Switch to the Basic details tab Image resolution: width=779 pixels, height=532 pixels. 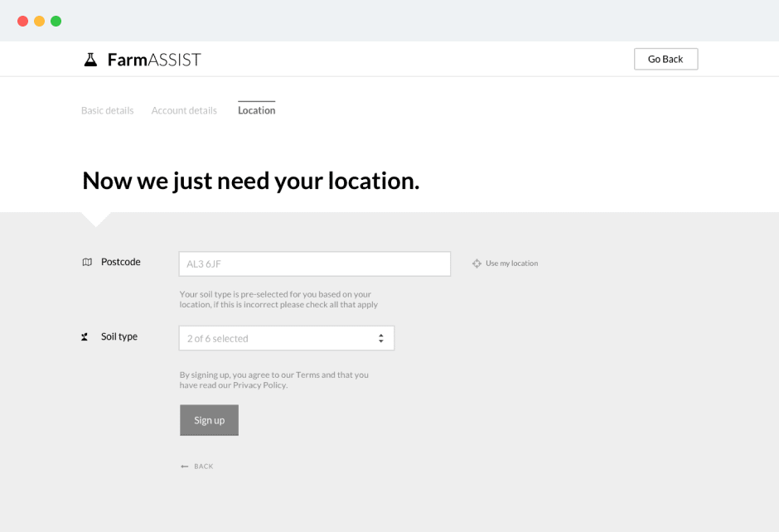click(x=107, y=109)
